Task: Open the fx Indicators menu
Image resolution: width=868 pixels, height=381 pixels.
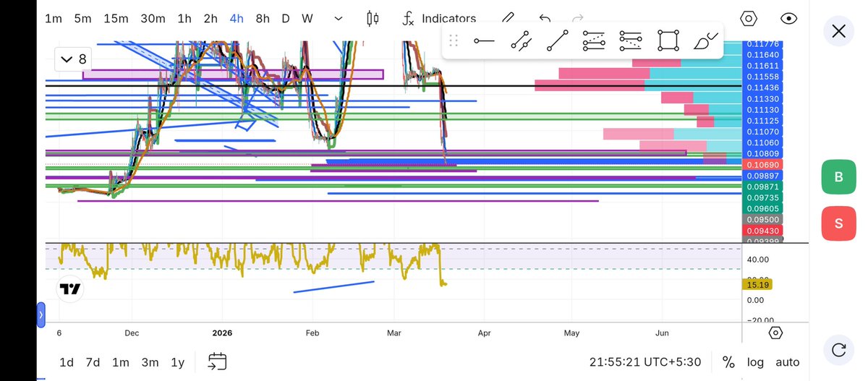Action: click(439, 19)
